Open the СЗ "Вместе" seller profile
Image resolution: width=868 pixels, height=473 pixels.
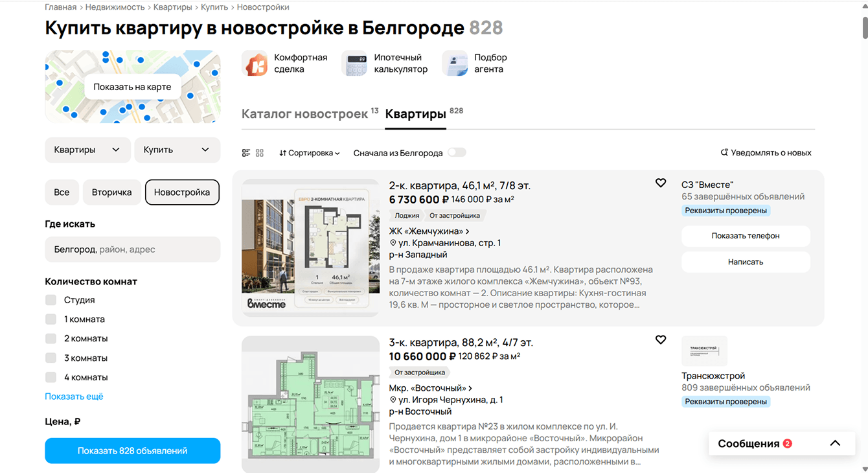pos(707,185)
